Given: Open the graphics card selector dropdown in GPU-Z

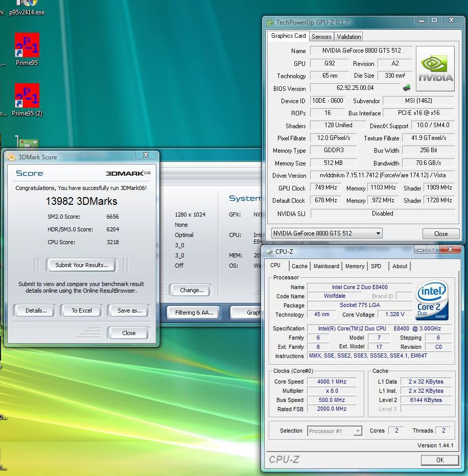Looking at the screenshot, I should point(327,233).
